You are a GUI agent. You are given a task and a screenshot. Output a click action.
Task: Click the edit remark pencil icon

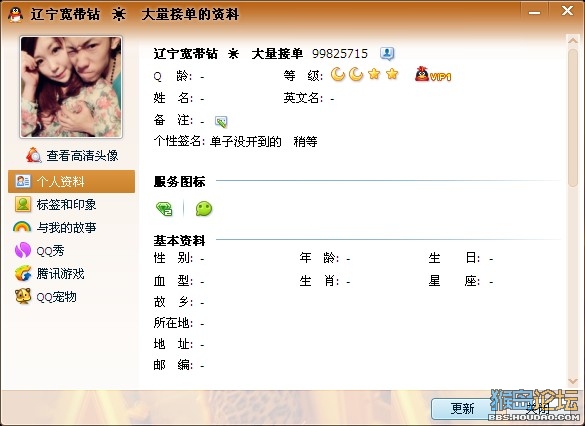pyautogui.click(x=221, y=121)
